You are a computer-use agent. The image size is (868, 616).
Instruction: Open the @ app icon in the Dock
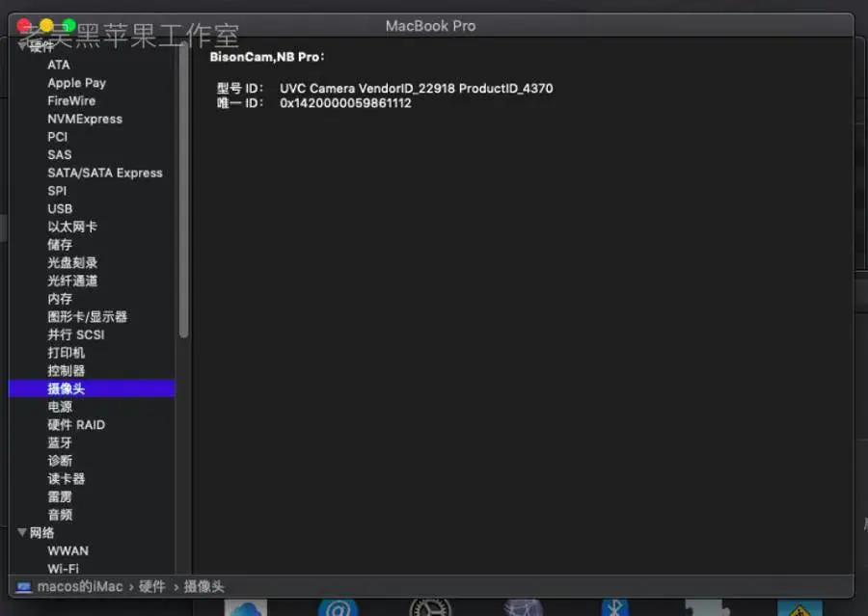pyautogui.click(x=338, y=607)
